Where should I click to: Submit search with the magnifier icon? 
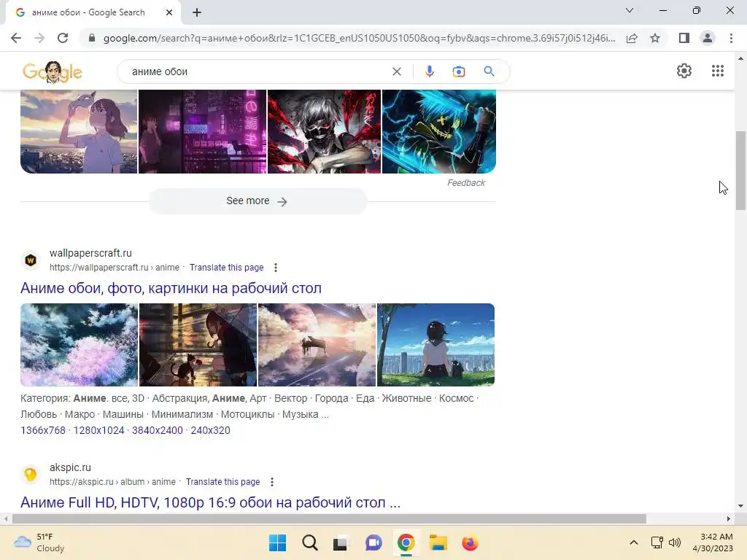pyautogui.click(x=489, y=71)
